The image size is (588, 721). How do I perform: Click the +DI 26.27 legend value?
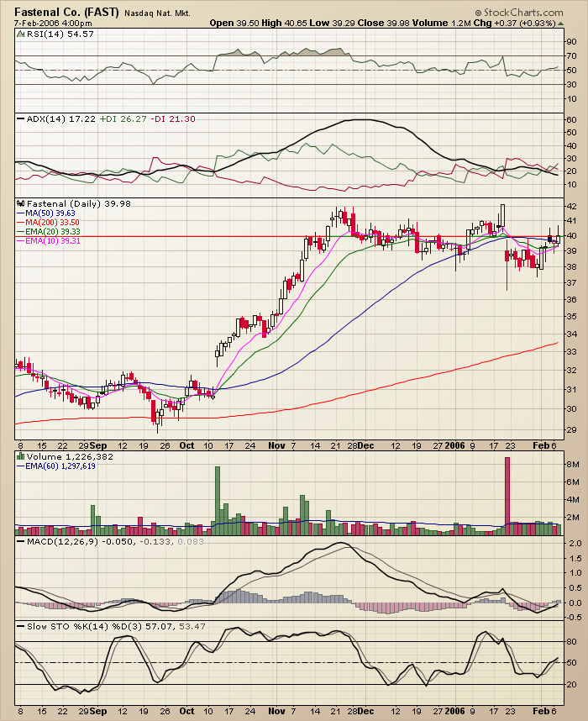pyautogui.click(x=123, y=119)
